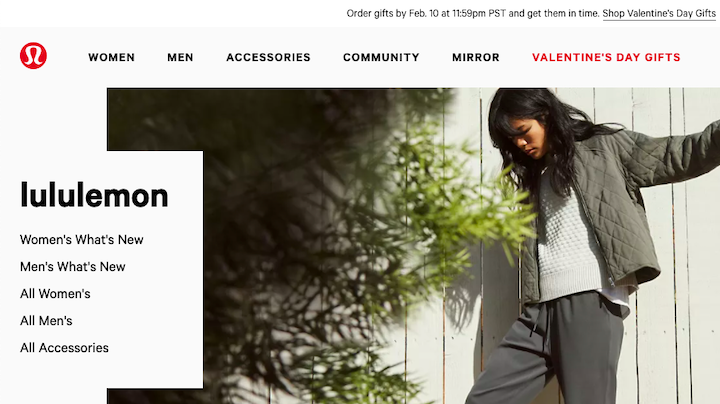
Task: Open the All Men's link
Action: tap(46, 321)
